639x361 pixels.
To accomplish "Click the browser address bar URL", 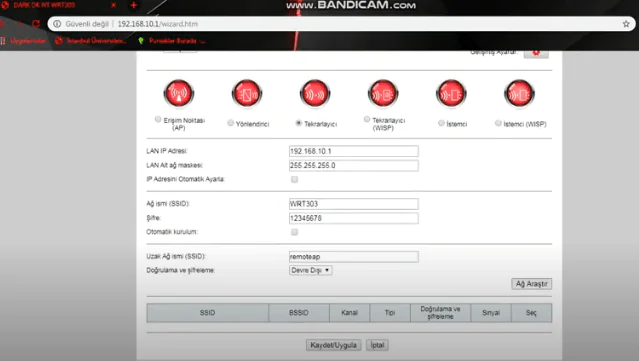I will coord(158,24).
